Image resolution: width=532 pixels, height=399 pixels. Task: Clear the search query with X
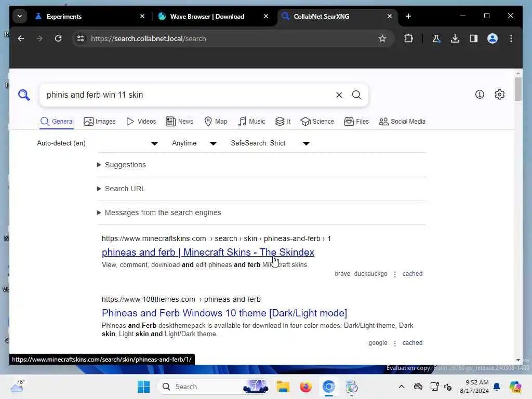339,95
